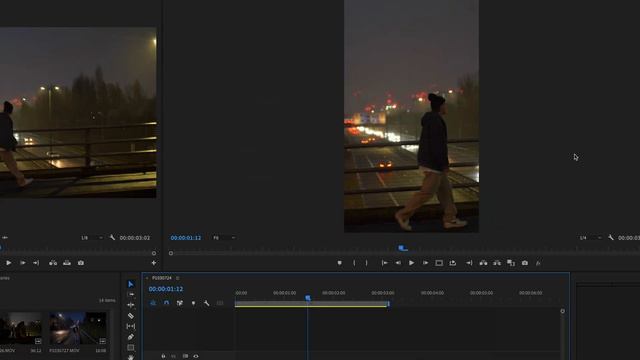The image size is (640, 360).
Task: Toggle Loop Playback in Program monitor
Action: (453, 263)
